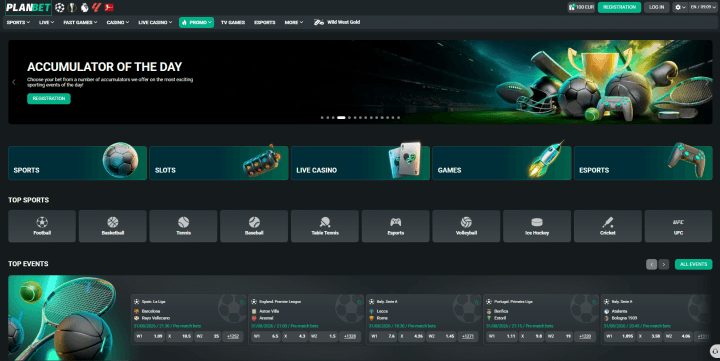Screen dimensions: 720x361
Task: Click the Log In button
Action: [657, 7]
